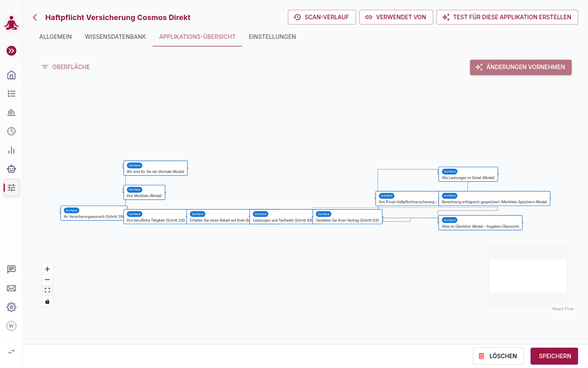The image size is (588, 368).
Task: Click the SPEICHERN button
Action: (x=554, y=356)
